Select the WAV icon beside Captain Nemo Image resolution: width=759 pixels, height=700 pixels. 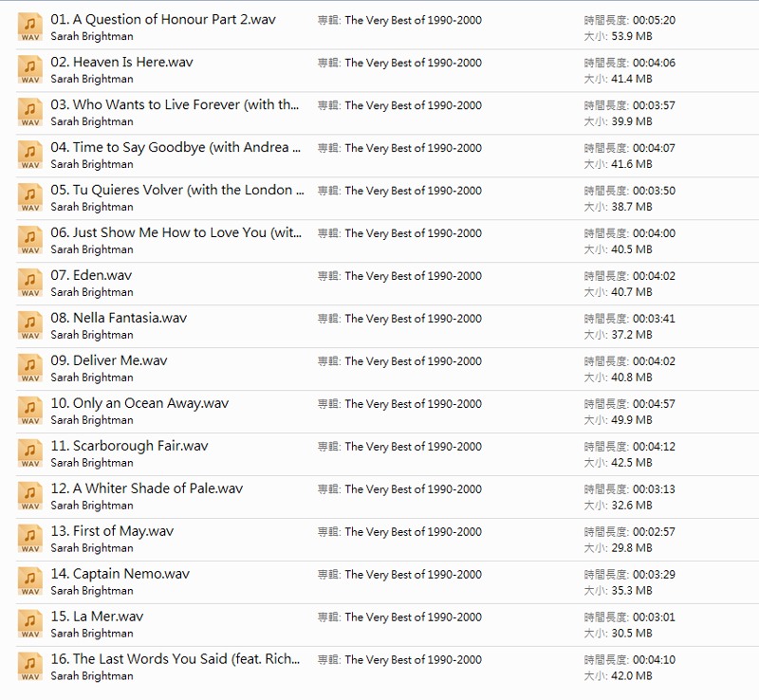point(30,582)
